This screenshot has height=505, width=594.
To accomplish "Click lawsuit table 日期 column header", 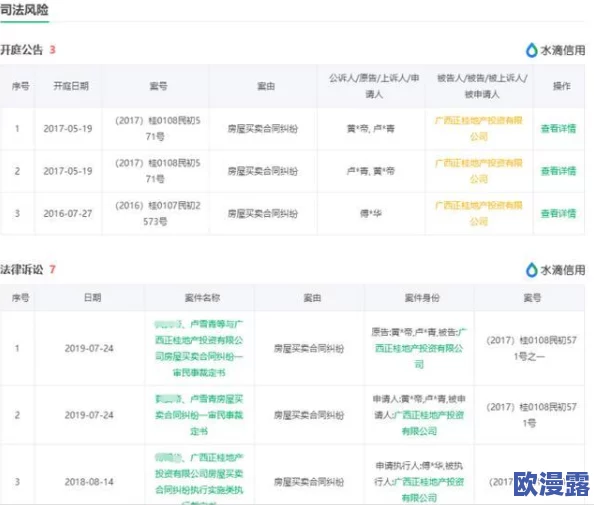I will pos(92,298).
